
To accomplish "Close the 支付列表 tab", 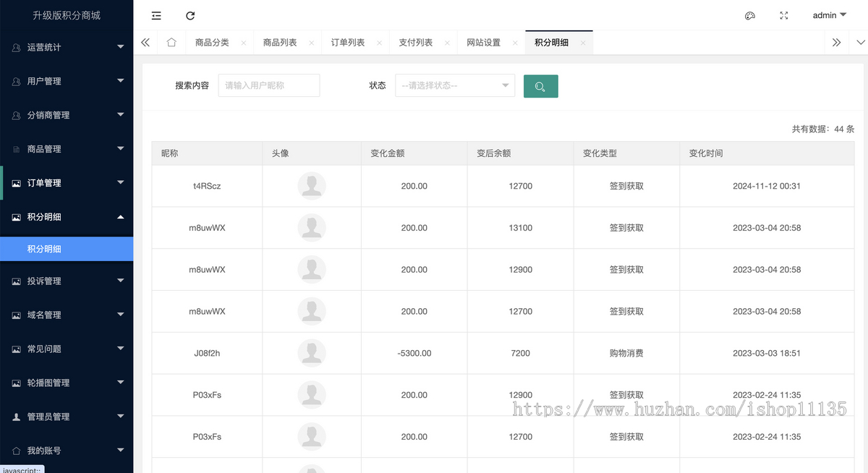I will [448, 43].
